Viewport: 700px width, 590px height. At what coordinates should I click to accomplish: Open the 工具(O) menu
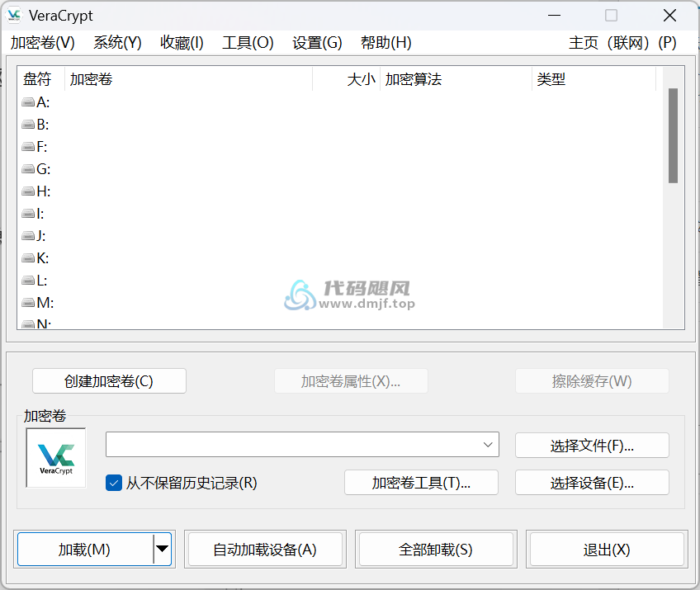click(x=248, y=43)
